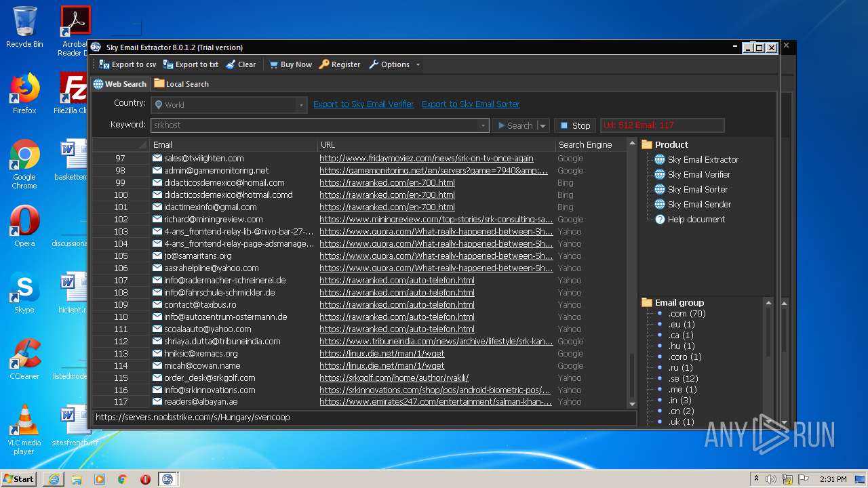Open Recycle Bin desktop icon
The height and width of the screenshot is (488, 868).
pos(24,27)
